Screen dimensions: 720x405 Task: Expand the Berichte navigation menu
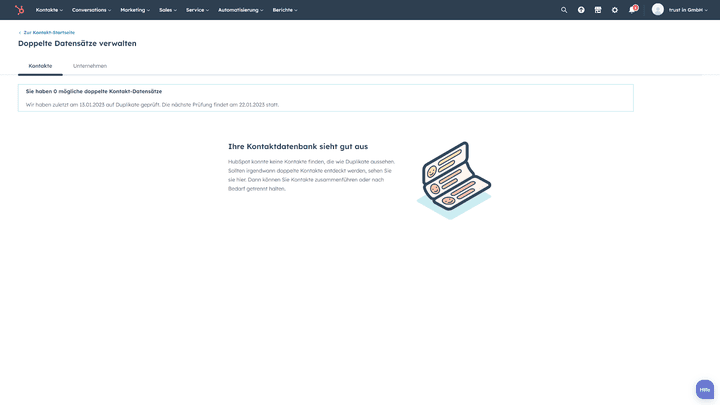[285, 10]
